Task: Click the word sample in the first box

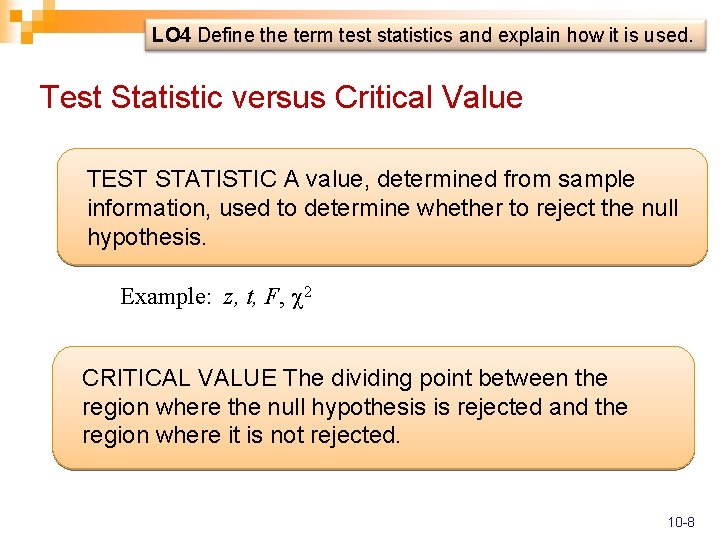Action: click(597, 180)
